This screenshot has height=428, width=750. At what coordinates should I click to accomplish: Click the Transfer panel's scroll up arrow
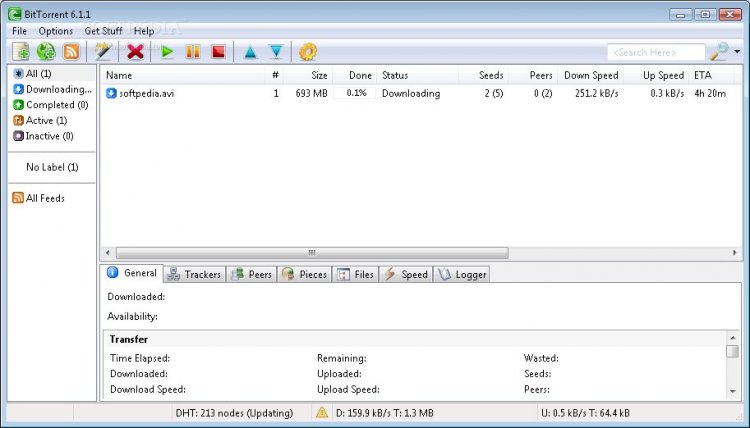coord(733,338)
